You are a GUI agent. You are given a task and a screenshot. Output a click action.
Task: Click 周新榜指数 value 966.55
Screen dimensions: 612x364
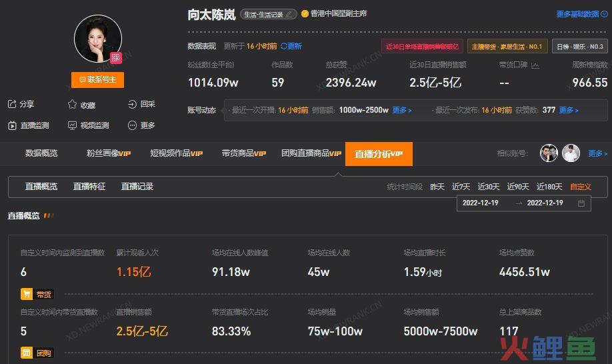590,83
